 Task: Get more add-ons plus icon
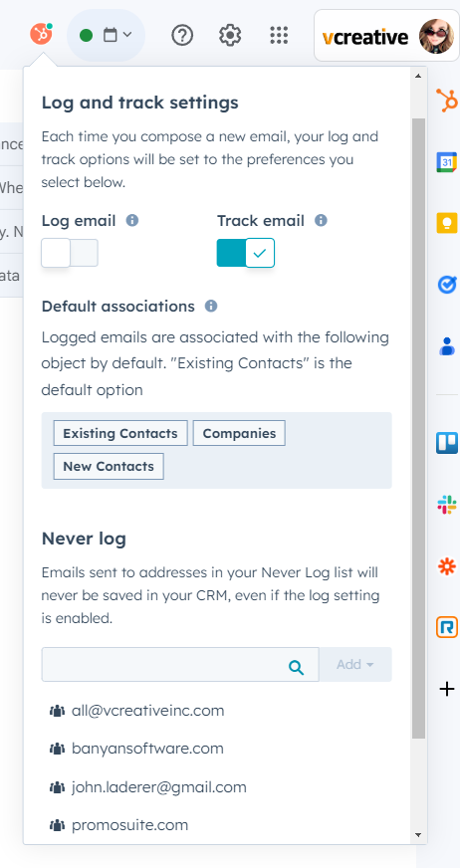(447, 689)
